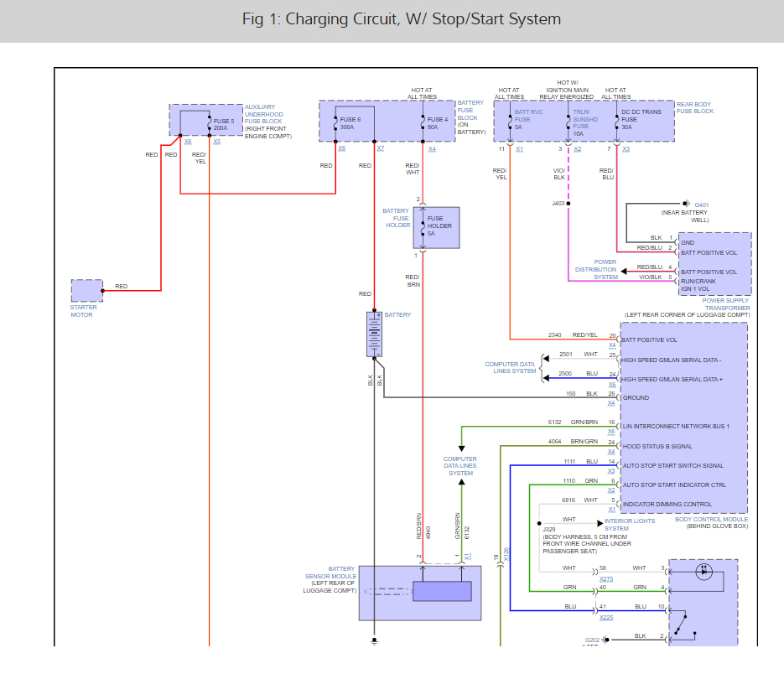Click the battery sensor module inner block

(x=442, y=591)
